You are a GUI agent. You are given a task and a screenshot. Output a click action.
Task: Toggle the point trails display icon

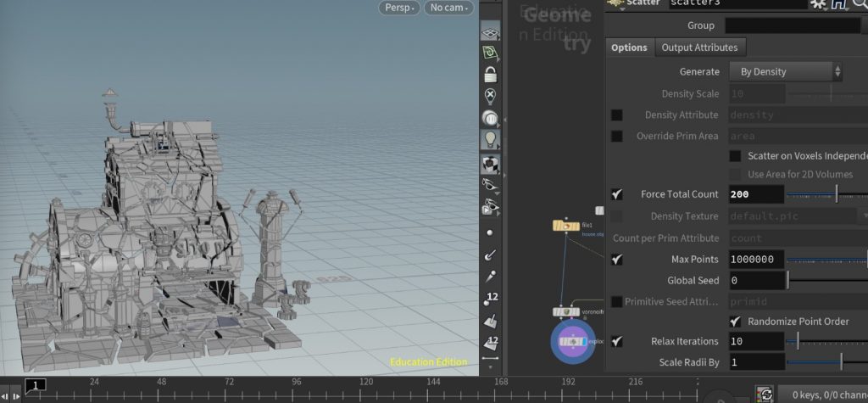[x=490, y=276]
